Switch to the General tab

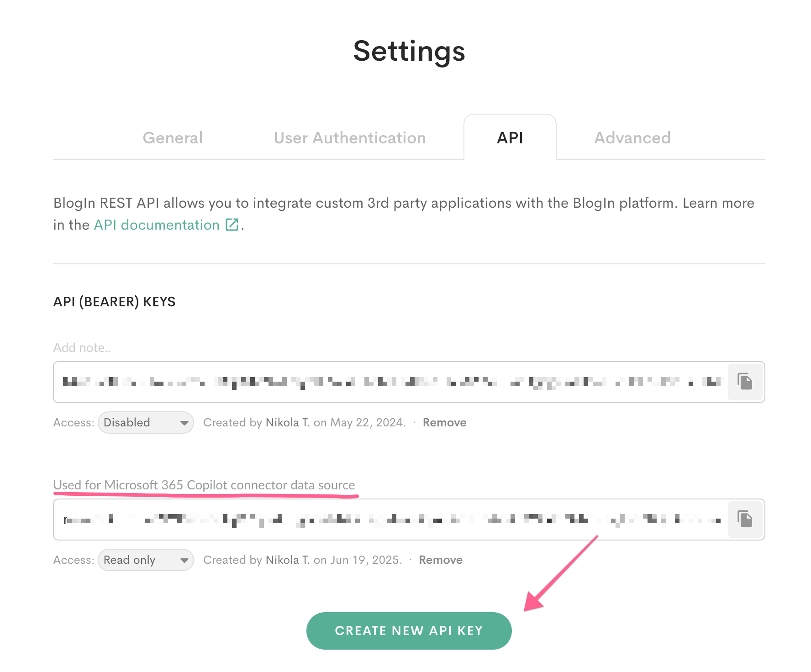(x=173, y=138)
